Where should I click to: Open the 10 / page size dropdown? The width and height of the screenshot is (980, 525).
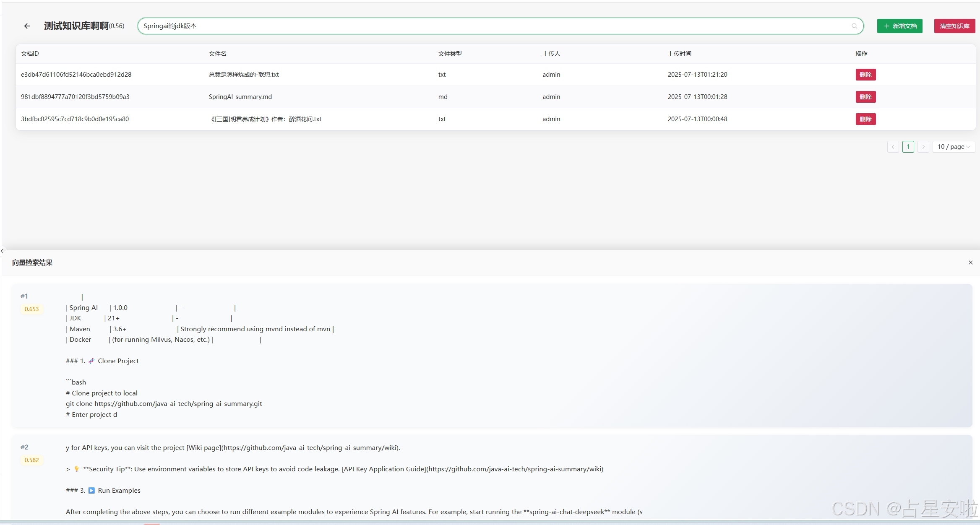point(954,147)
